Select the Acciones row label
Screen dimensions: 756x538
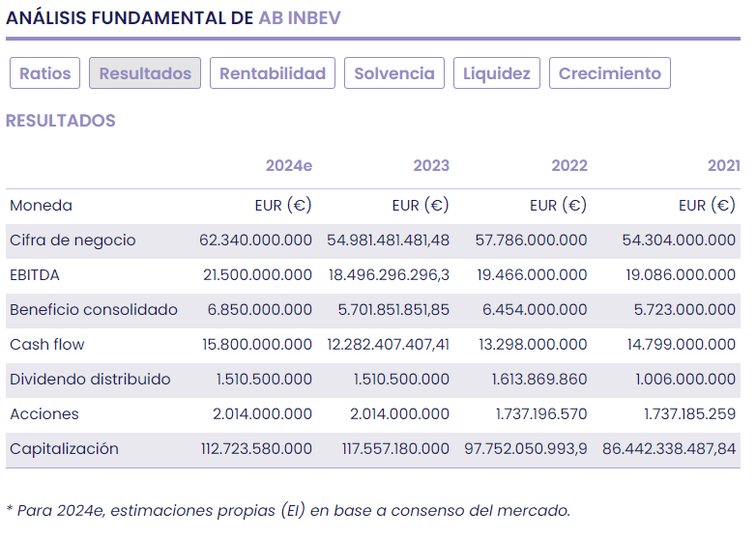pyautogui.click(x=44, y=414)
